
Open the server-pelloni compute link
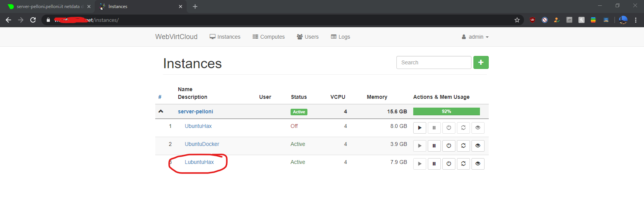(195, 111)
